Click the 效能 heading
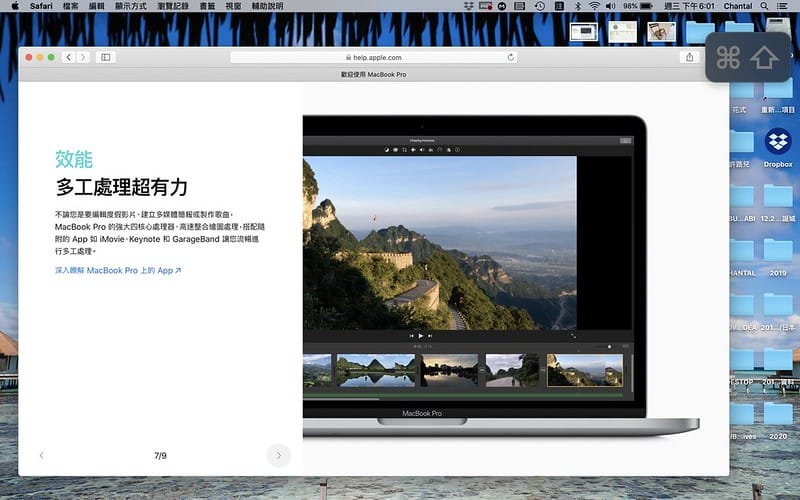 point(74,159)
